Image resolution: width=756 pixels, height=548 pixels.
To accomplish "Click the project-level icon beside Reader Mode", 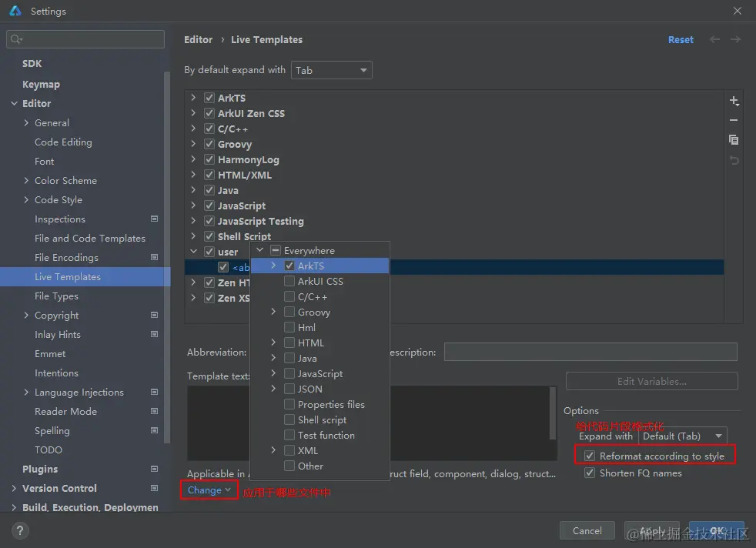I will click(x=154, y=412).
